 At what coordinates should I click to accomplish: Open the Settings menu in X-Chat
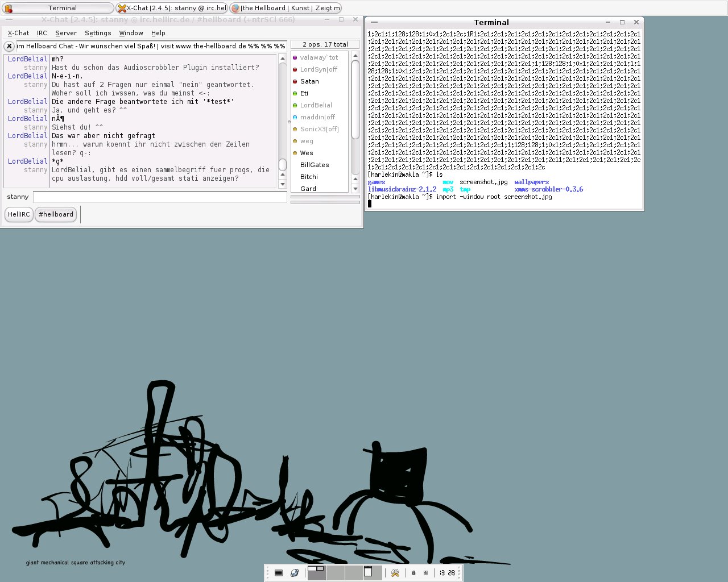point(98,33)
